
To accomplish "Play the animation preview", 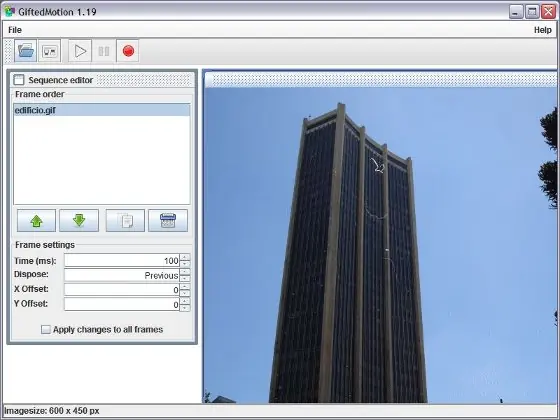I will tap(80, 51).
